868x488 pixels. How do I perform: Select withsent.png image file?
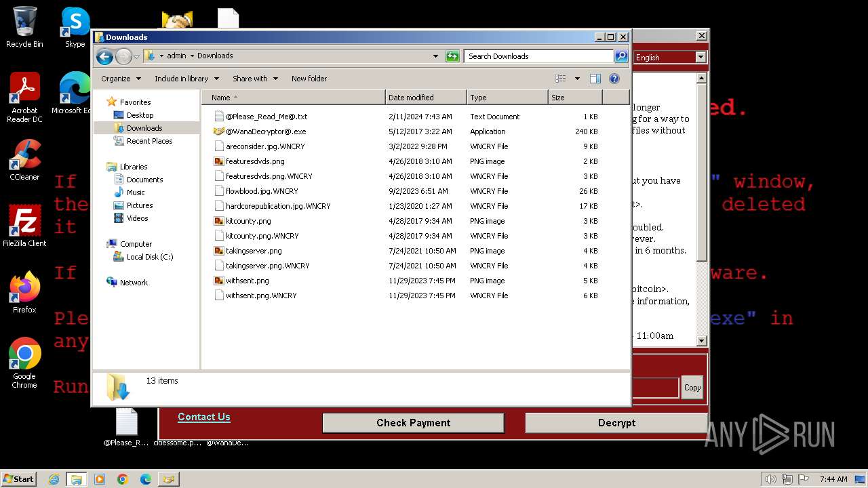coord(247,281)
